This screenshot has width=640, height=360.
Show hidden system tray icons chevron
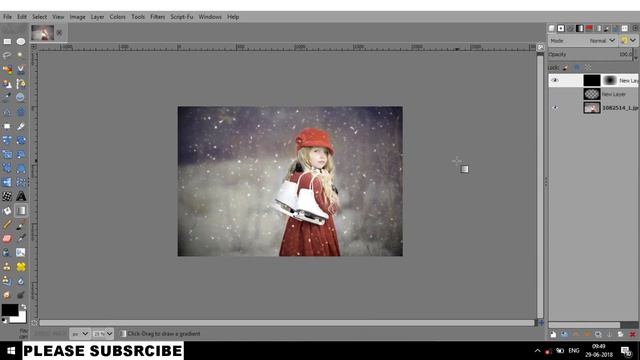click(538, 351)
